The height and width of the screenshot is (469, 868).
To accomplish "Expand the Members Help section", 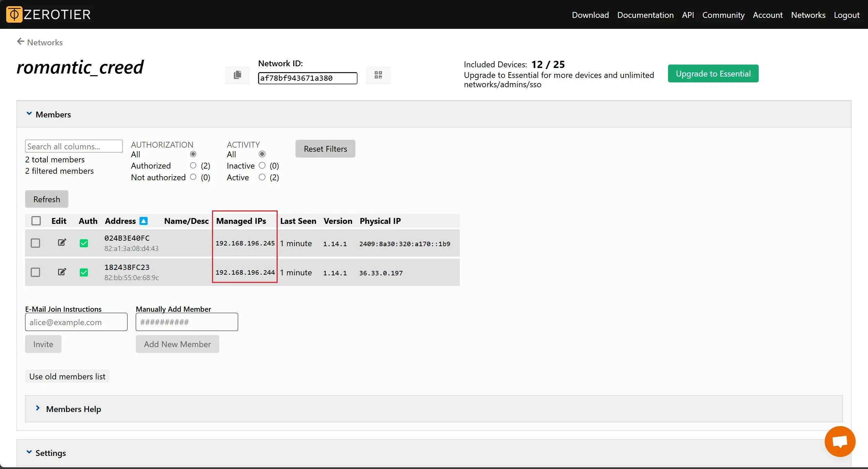I will click(x=38, y=409).
